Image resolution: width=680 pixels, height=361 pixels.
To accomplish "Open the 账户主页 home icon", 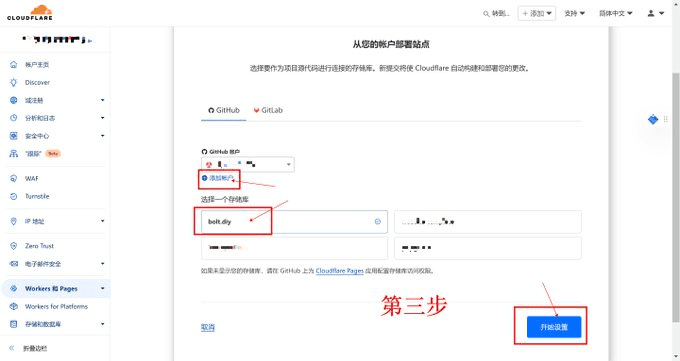I will [x=13, y=65].
